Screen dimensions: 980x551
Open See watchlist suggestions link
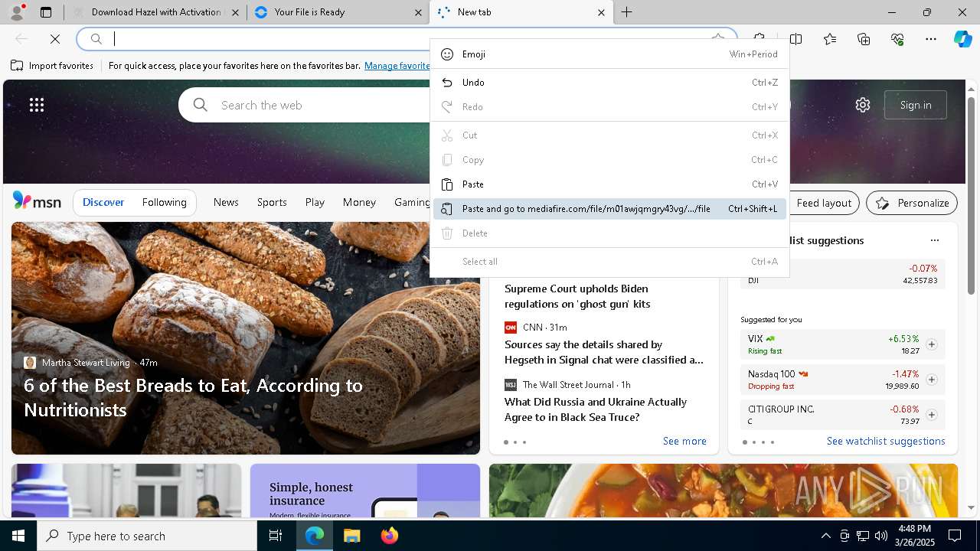[x=886, y=442]
